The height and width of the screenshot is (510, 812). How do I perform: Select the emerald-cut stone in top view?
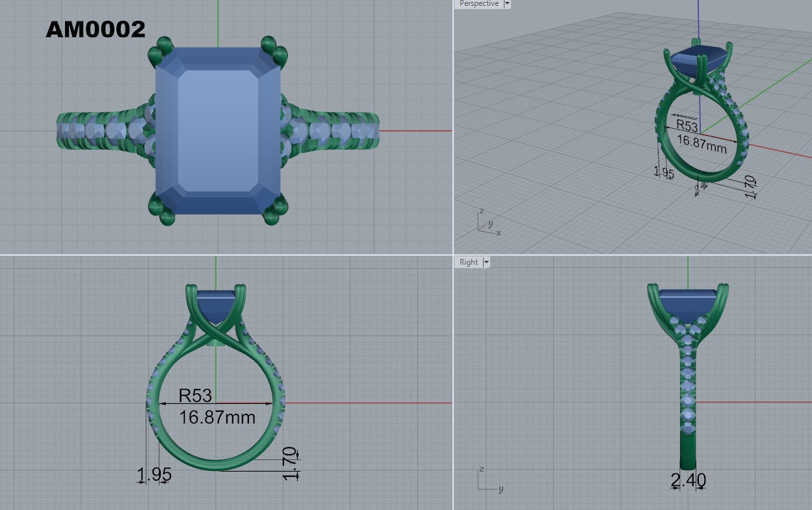[x=218, y=131]
